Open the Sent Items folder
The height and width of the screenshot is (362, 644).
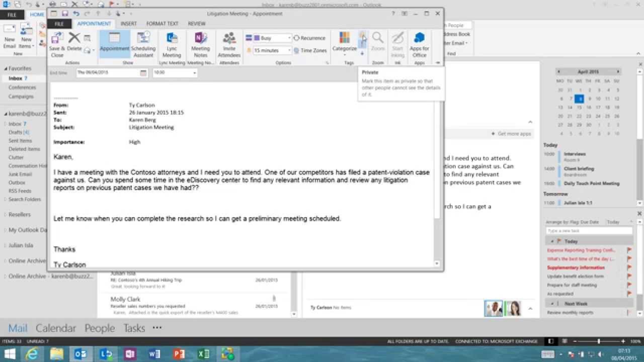pyautogui.click(x=20, y=141)
